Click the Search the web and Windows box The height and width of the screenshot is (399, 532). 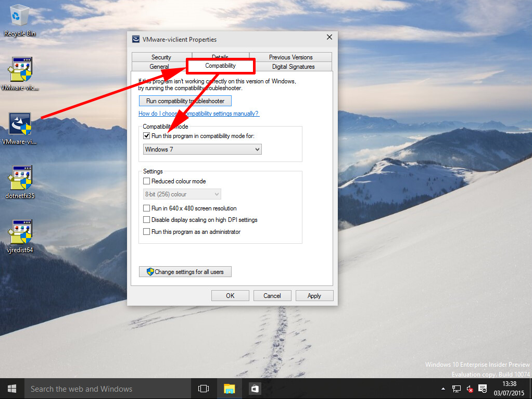pyautogui.click(x=108, y=389)
